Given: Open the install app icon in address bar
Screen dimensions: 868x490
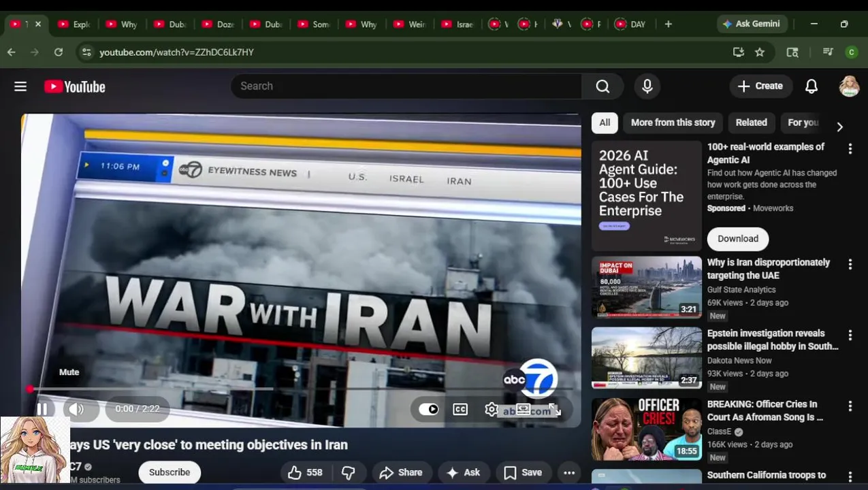Looking at the screenshot, I should click(x=738, y=52).
